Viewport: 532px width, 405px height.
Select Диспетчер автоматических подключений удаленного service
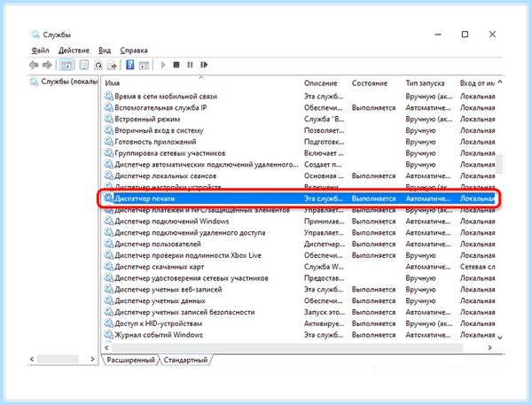[300, 165]
